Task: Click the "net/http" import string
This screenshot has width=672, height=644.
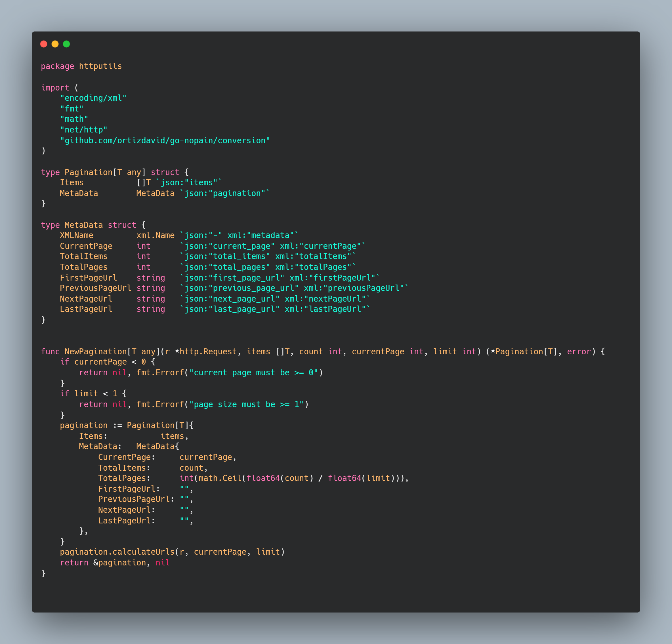Action: [x=84, y=130]
